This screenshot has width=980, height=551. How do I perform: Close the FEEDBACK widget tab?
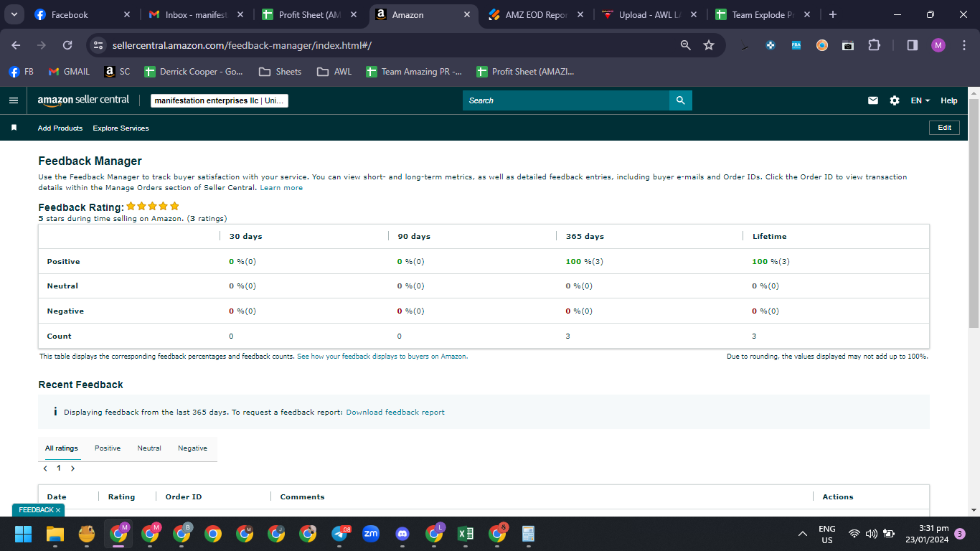(58, 510)
